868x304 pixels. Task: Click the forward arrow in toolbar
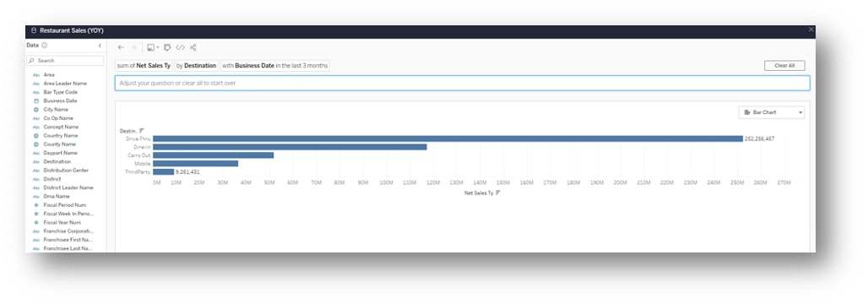(133, 47)
